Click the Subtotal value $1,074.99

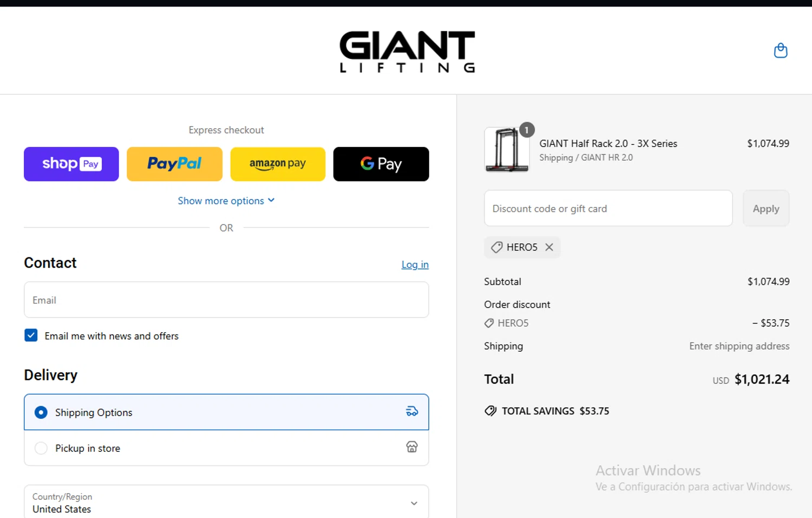(x=769, y=282)
